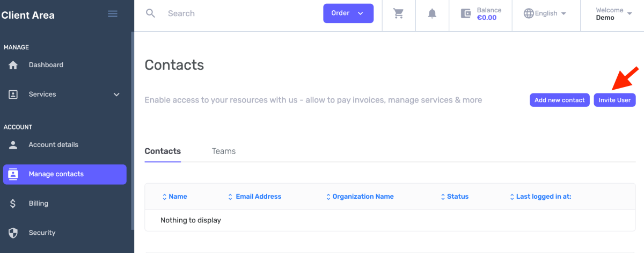This screenshot has width=644, height=253.
Task: Click the notifications bell icon
Action: tap(432, 13)
